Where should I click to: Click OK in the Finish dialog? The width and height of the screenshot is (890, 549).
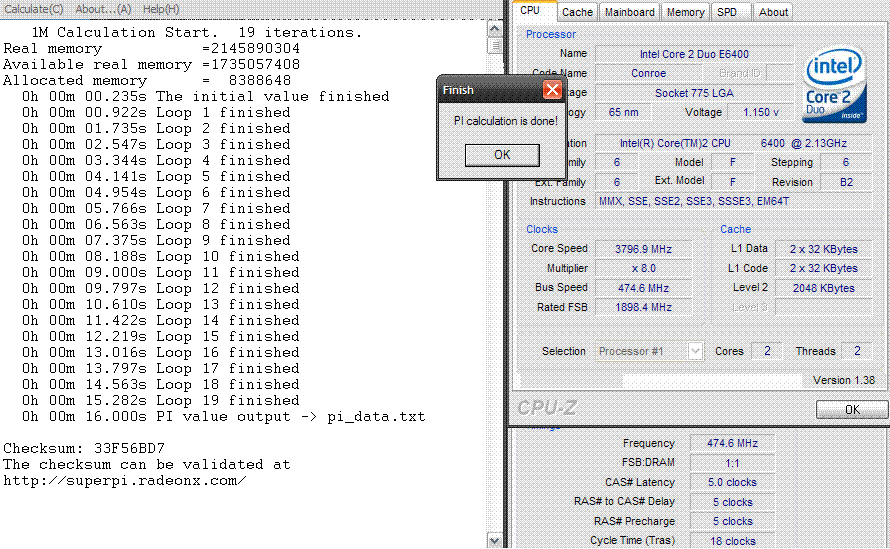(x=502, y=154)
